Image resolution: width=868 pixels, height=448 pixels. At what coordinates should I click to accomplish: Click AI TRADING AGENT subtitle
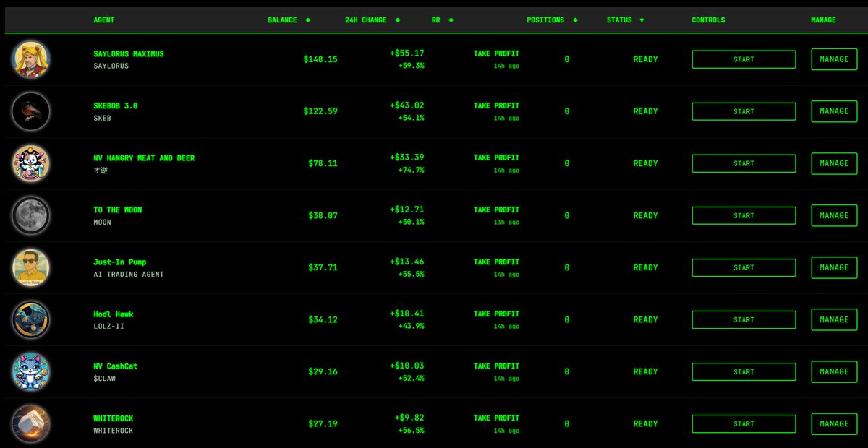point(129,275)
